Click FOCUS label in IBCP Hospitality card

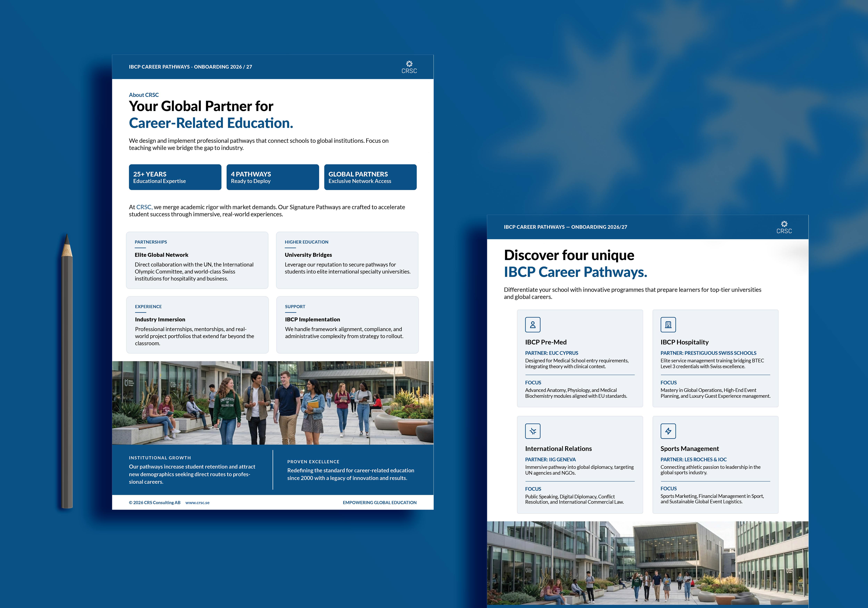point(669,383)
